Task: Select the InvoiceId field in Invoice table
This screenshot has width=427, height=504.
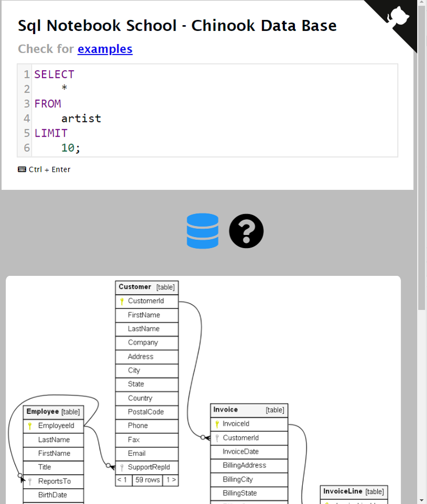Action: point(249,424)
